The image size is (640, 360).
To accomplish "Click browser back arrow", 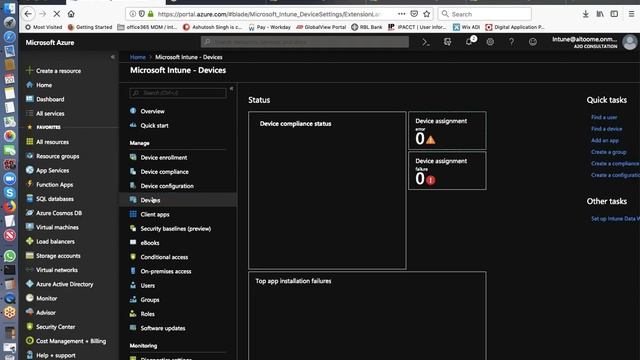I will click(28, 14).
